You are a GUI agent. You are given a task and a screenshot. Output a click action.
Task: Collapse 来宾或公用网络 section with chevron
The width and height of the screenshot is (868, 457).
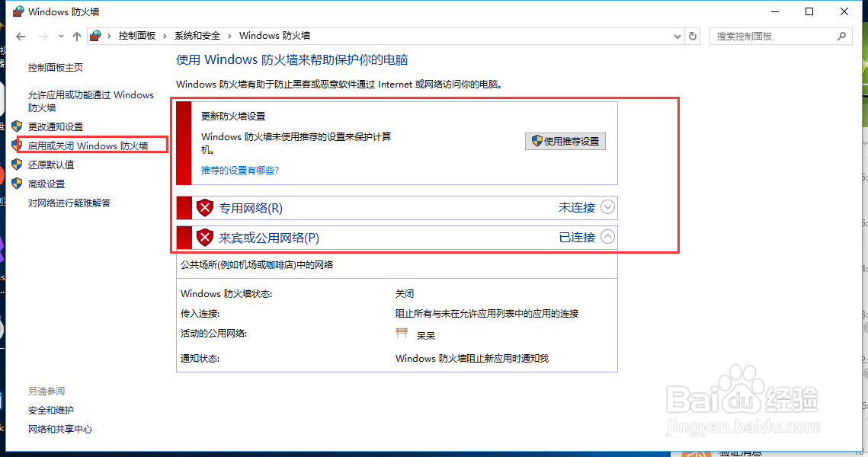coord(607,237)
